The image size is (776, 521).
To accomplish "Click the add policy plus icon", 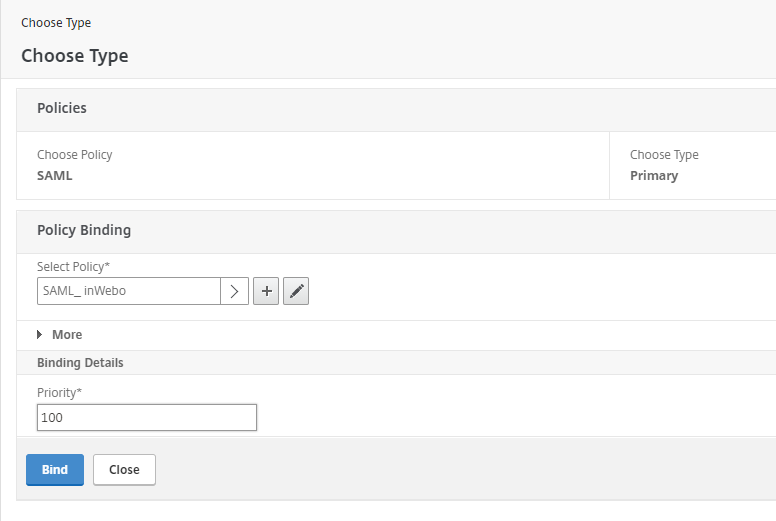I will (266, 291).
